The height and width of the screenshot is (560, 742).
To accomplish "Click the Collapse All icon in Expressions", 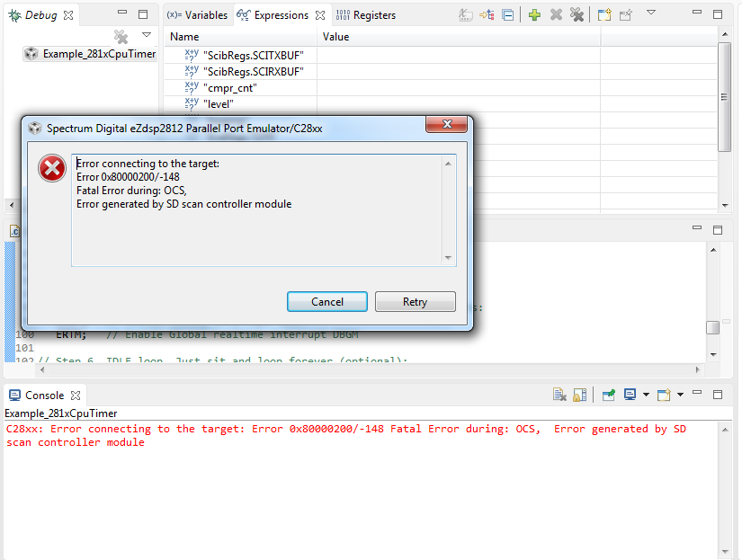I will (508, 15).
